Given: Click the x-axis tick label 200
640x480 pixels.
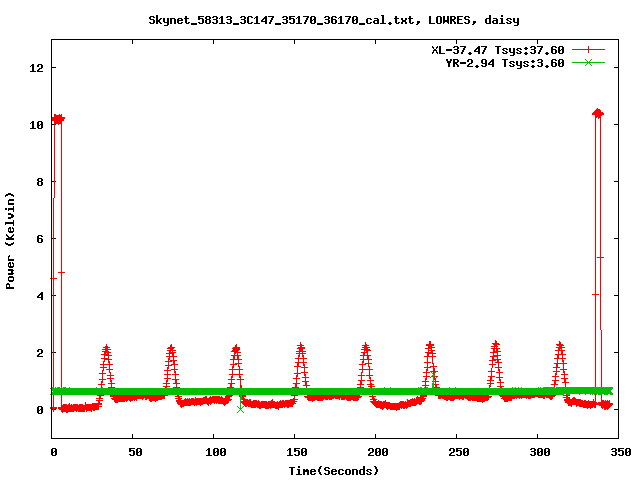Looking at the screenshot, I should pos(378,452).
